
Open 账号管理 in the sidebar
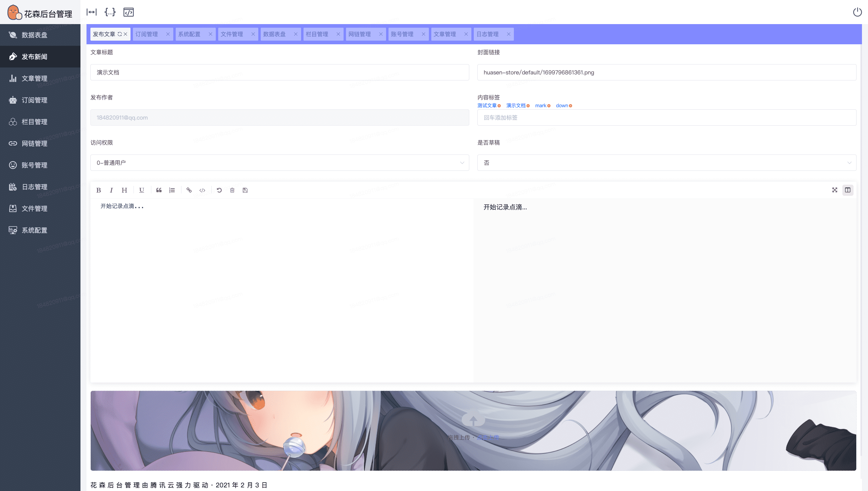(x=40, y=165)
